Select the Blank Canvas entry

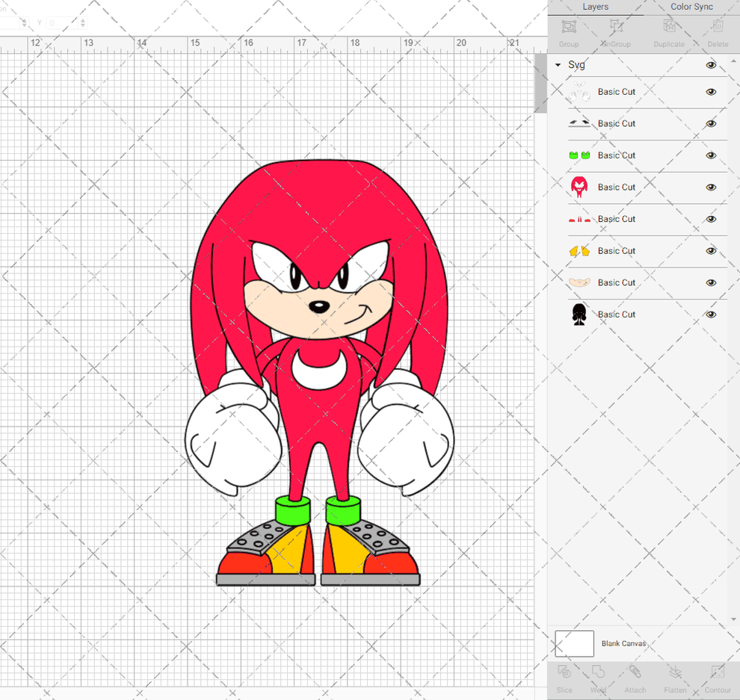point(624,643)
